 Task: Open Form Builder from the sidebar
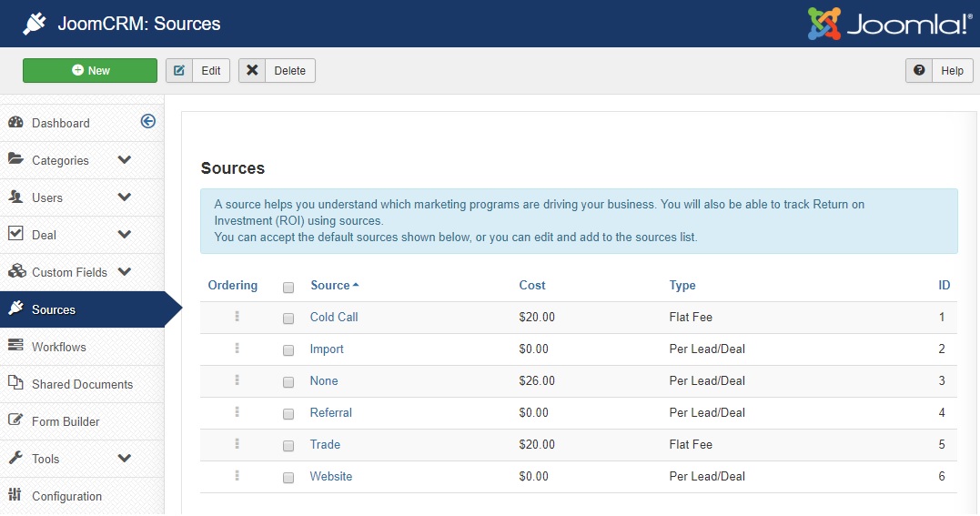pyautogui.click(x=66, y=421)
